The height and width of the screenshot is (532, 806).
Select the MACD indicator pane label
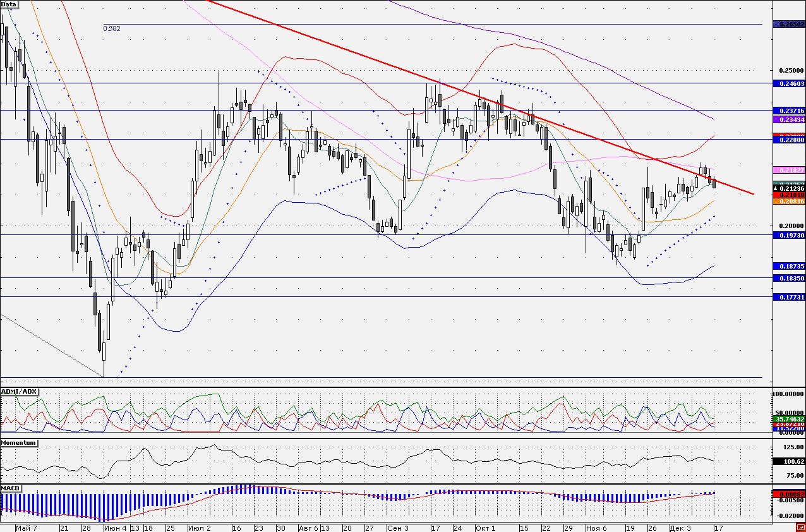pos(10,489)
